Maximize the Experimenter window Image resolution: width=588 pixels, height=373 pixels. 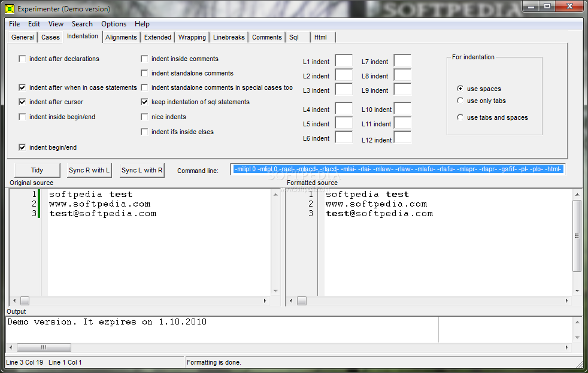pyautogui.click(x=547, y=7)
